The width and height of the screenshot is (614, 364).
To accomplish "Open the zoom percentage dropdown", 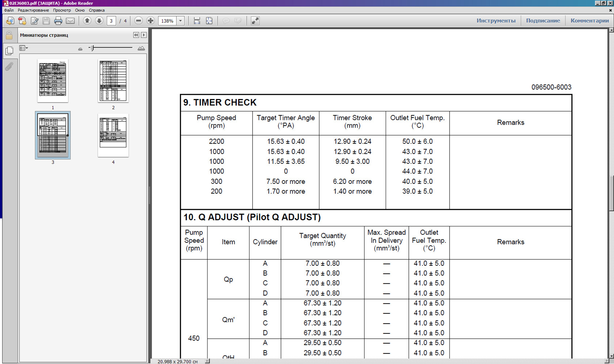I will [x=181, y=21].
